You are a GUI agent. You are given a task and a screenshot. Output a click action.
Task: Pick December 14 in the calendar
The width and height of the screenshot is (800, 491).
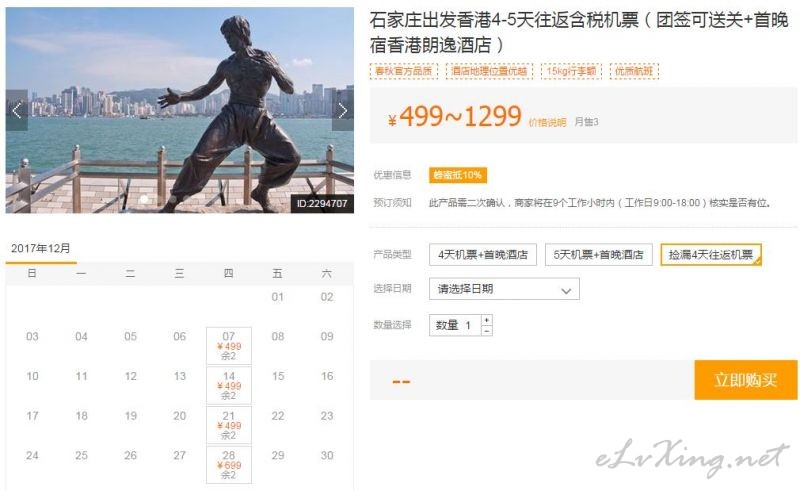click(229, 385)
